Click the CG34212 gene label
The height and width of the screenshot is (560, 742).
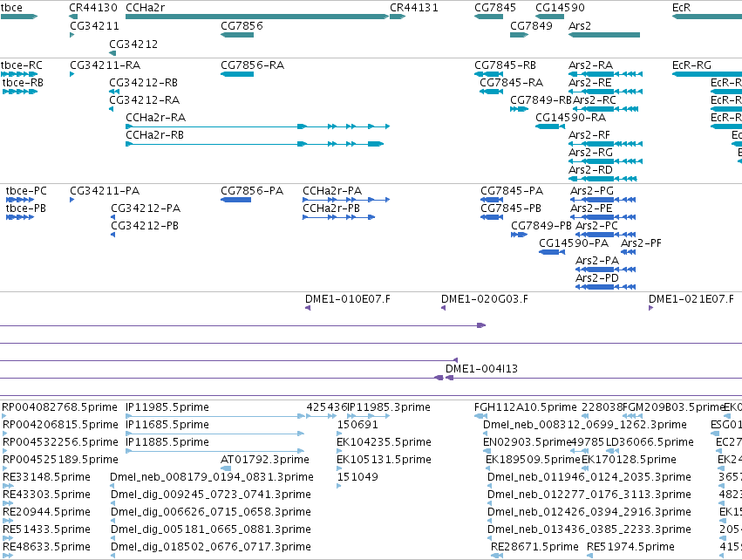(133, 44)
